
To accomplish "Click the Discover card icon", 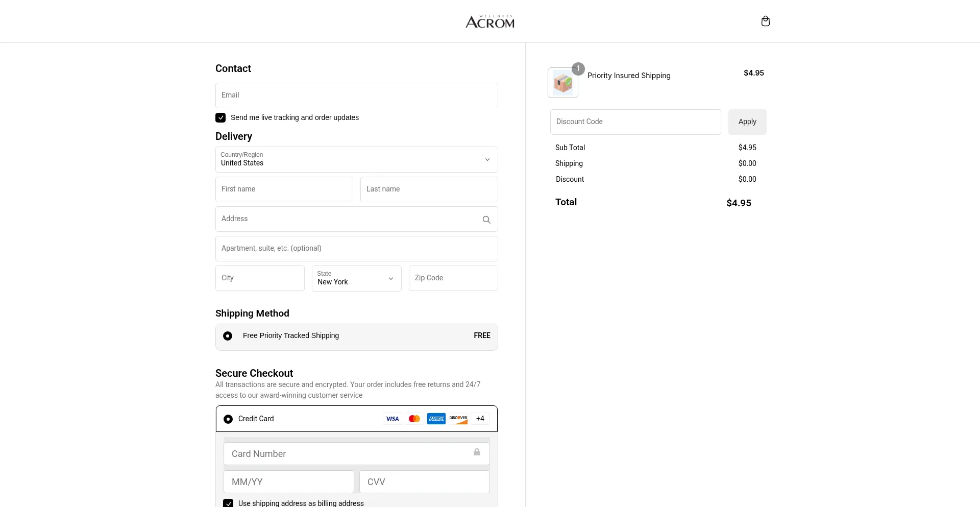I will tap(458, 419).
